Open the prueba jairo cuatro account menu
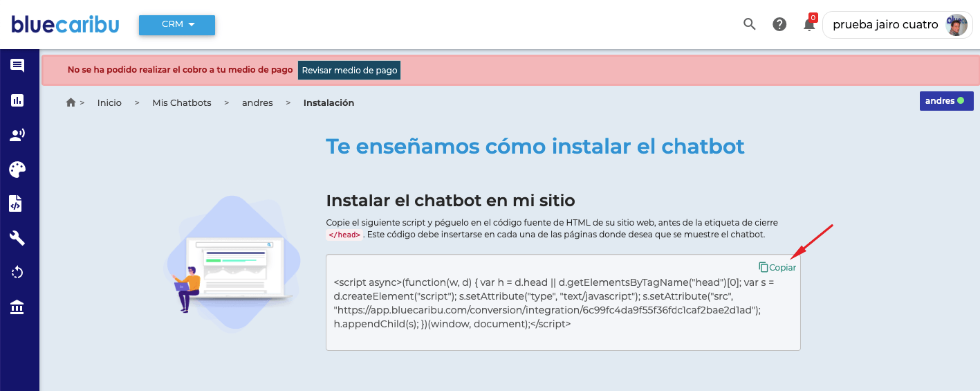Viewport: 980px width, 391px height. 897,25
